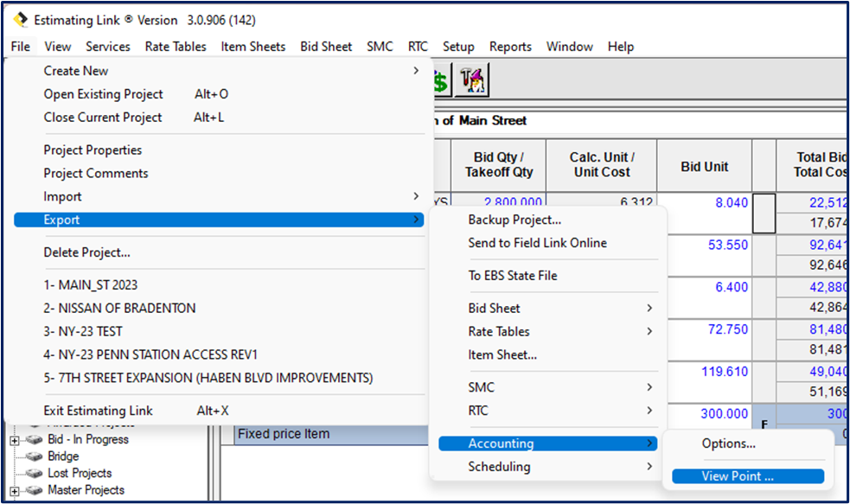Image resolution: width=850 pixels, height=504 pixels.
Task: Click the wizard toolbar icon
Action: [471, 80]
